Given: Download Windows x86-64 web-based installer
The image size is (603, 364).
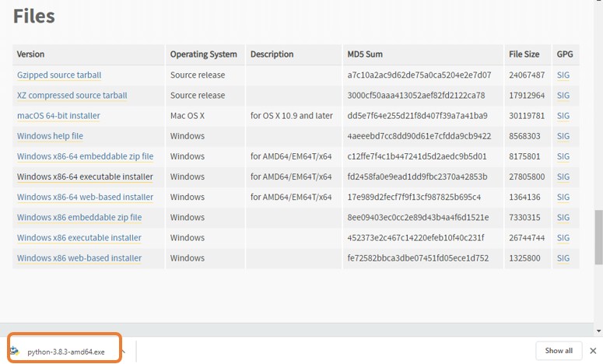Looking at the screenshot, I should click(x=85, y=198).
